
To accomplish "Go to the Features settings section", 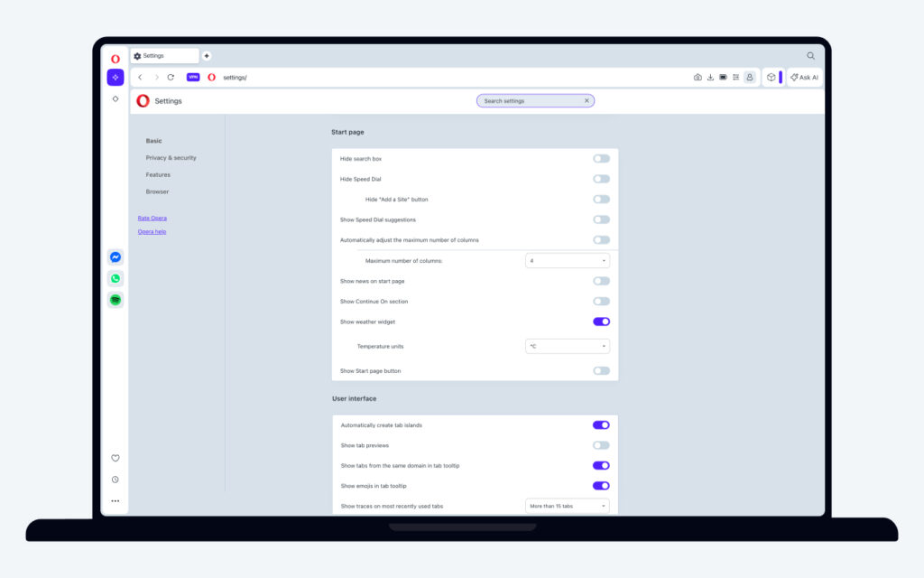I will (x=158, y=175).
